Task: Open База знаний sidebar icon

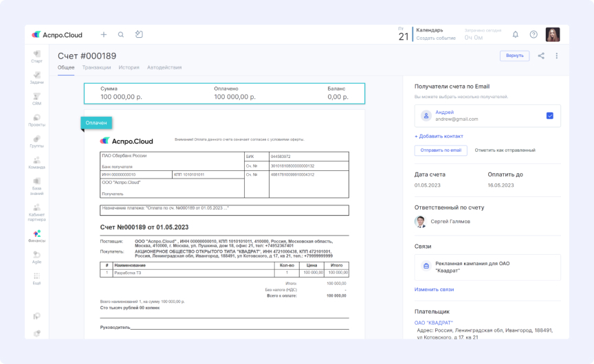Action: coord(36,183)
